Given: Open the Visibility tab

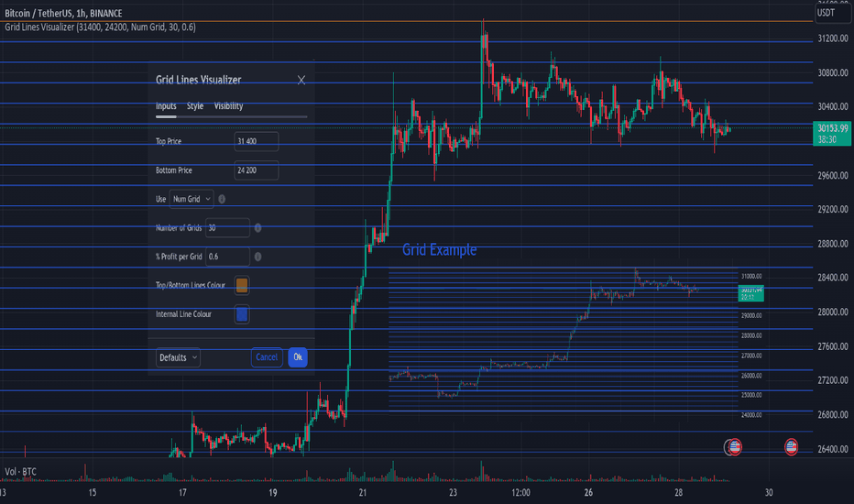Looking at the screenshot, I should pos(228,105).
